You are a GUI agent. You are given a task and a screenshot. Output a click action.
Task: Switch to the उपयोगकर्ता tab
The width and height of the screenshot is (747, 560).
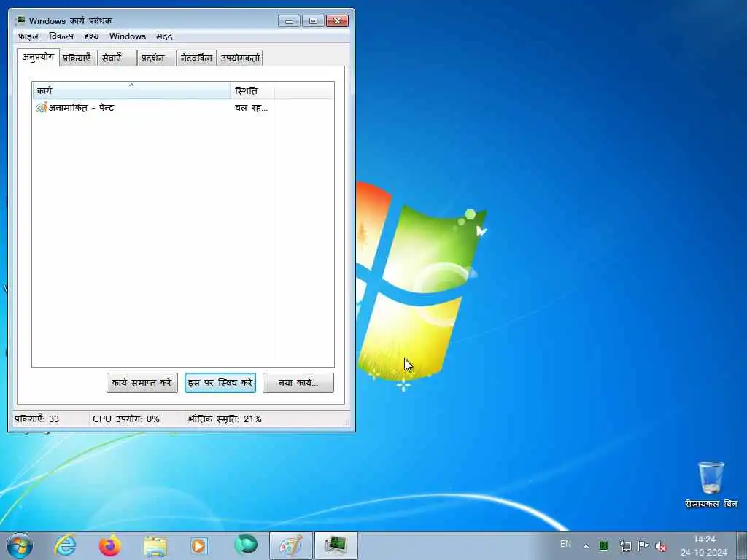pos(239,58)
